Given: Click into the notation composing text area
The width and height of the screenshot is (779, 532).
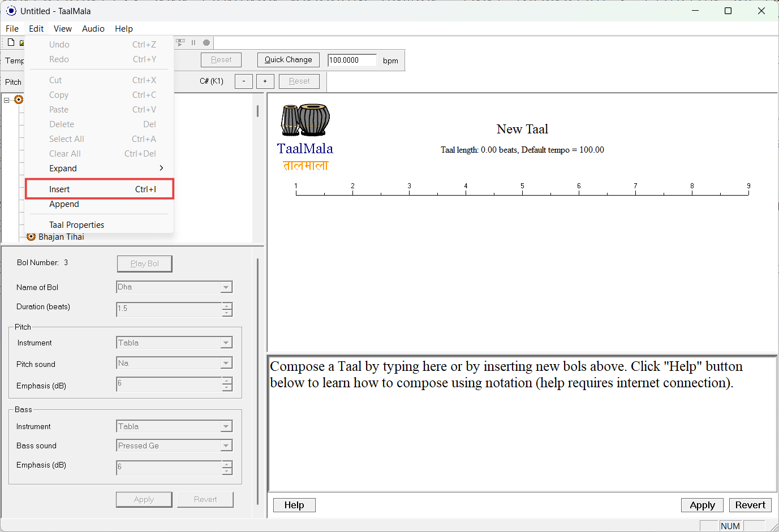Looking at the screenshot, I should click(522, 424).
